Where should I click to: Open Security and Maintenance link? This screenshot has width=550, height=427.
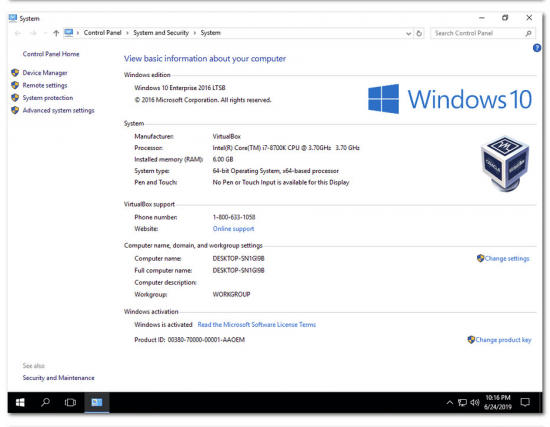tap(59, 378)
